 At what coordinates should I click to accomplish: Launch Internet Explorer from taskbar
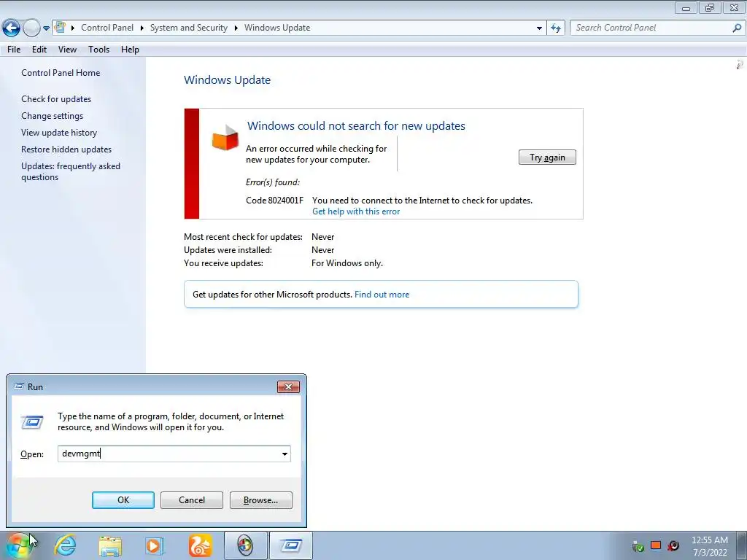pos(66,545)
